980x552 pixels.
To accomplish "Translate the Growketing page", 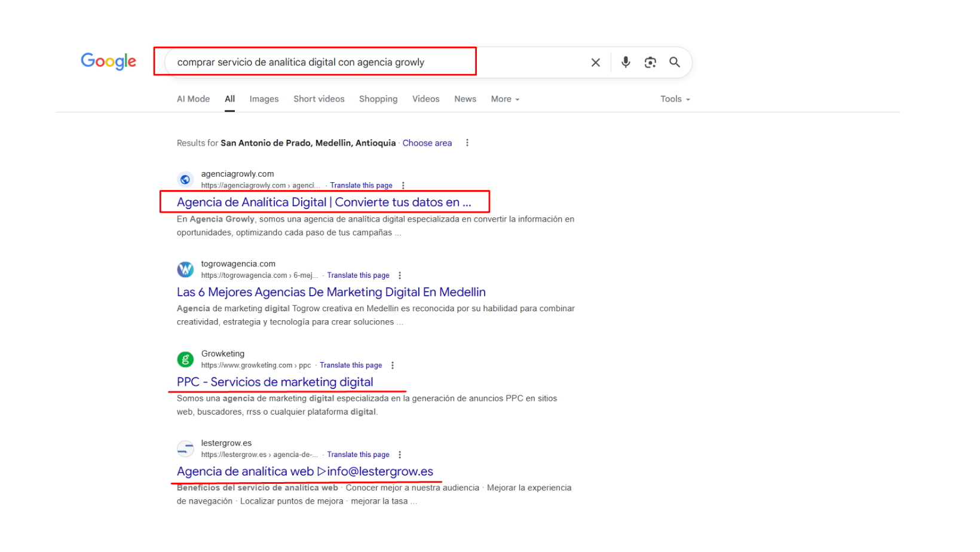I will (351, 366).
